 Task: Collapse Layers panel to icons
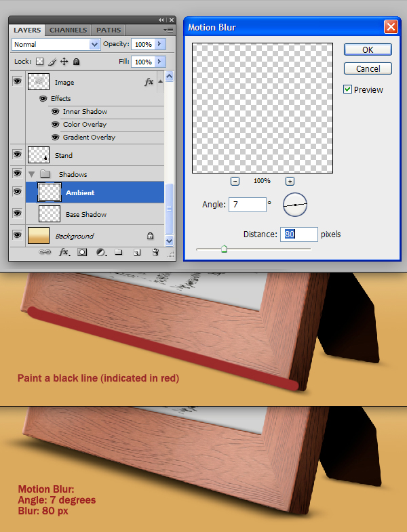[161, 20]
